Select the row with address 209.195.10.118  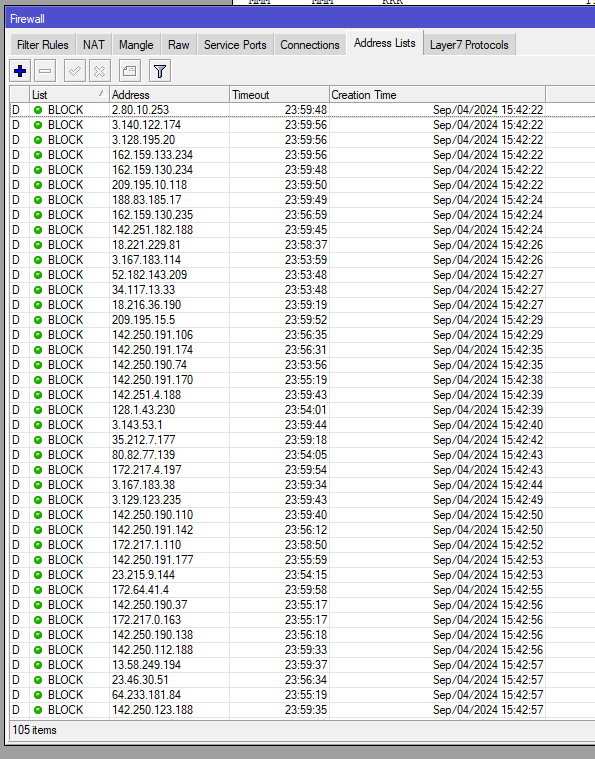tap(302, 185)
